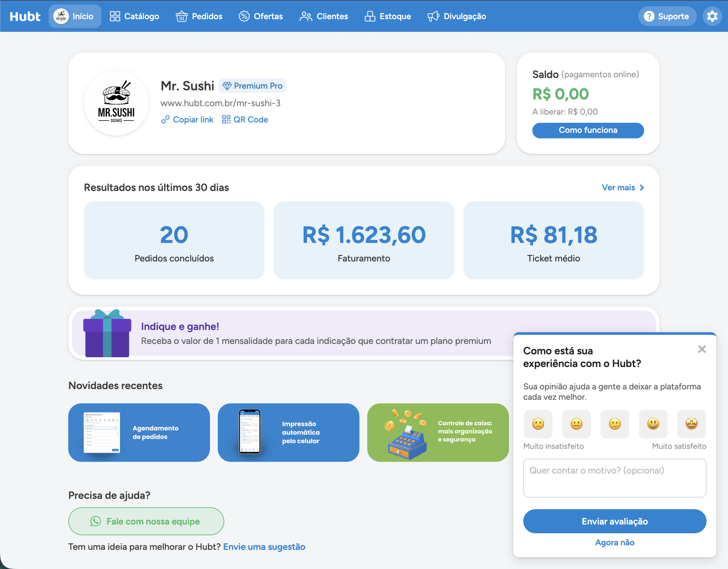Click the Mr. Sushi store logo
The height and width of the screenshot is (569, 728).
pos(116,103)
